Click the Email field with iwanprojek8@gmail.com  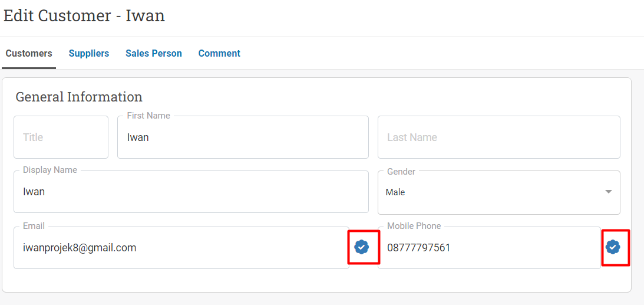coord(181,247)
